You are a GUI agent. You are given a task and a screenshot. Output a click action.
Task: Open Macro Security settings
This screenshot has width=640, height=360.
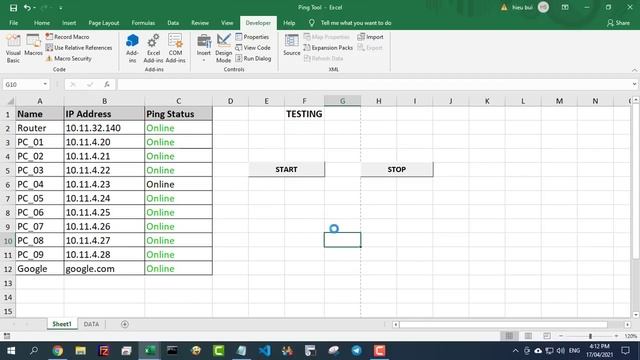[x=69, y=58]
